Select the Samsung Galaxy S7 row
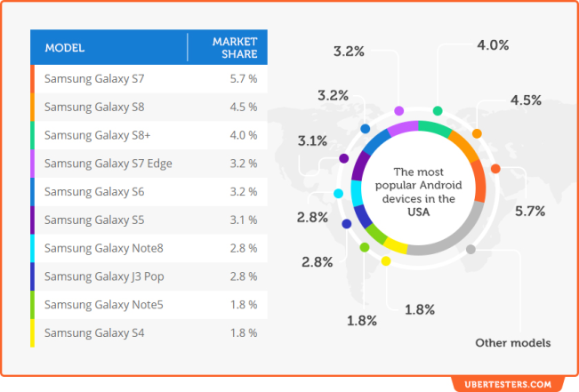The height and width of the screenshot is (392, 579). (149, 78)
